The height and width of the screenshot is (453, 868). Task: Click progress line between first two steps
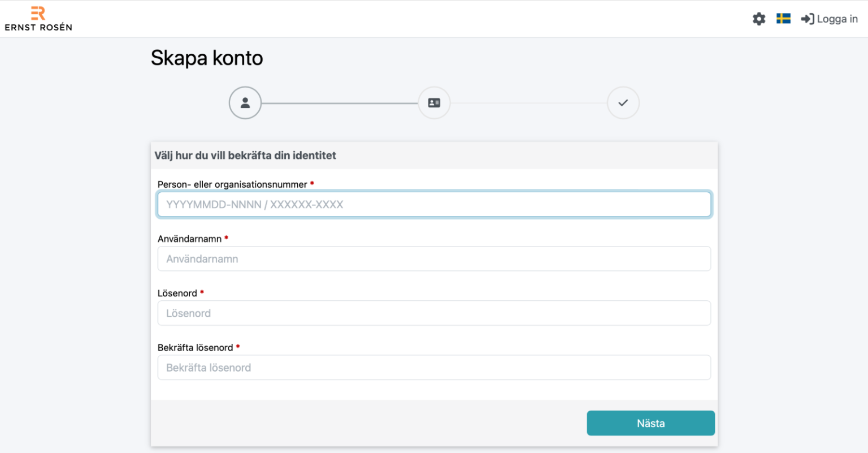point(339,103)
